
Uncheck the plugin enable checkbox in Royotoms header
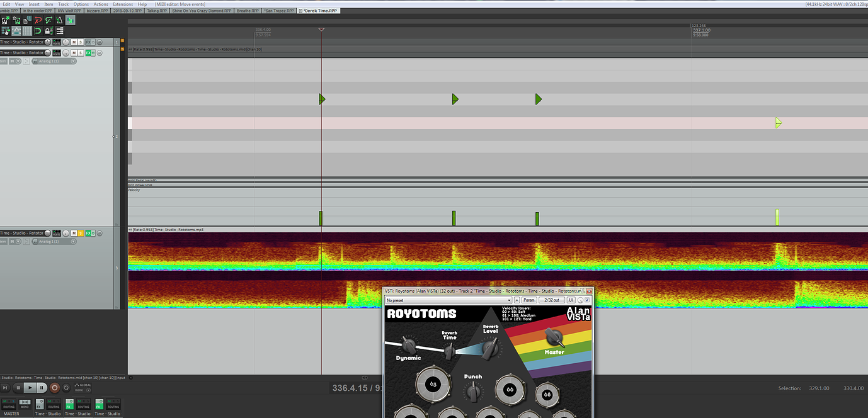[587, 300]
